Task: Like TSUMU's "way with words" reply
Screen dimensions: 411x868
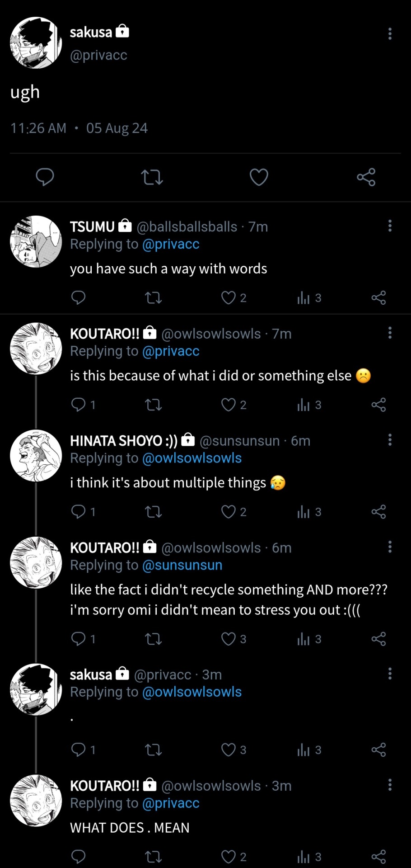Action: (x=229, y=297)
